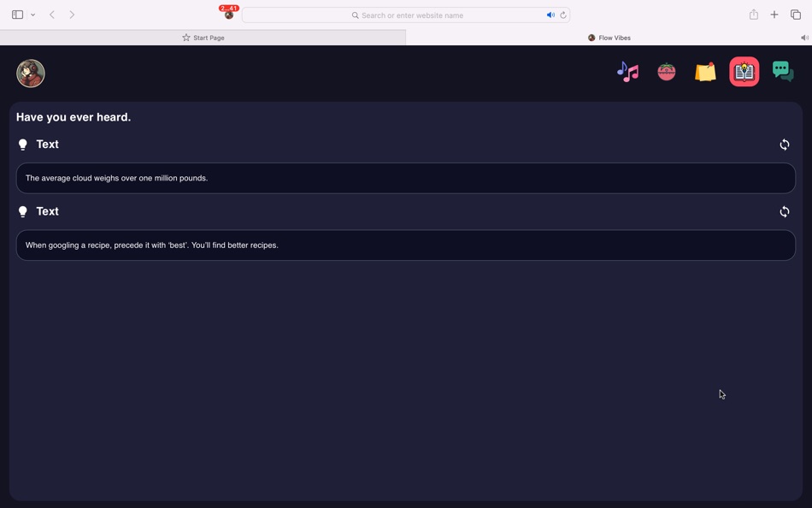Viewport: 812px width, 508px height.
Task: Mute the Flow Vibes tab speaker
Action: [804, 38]
